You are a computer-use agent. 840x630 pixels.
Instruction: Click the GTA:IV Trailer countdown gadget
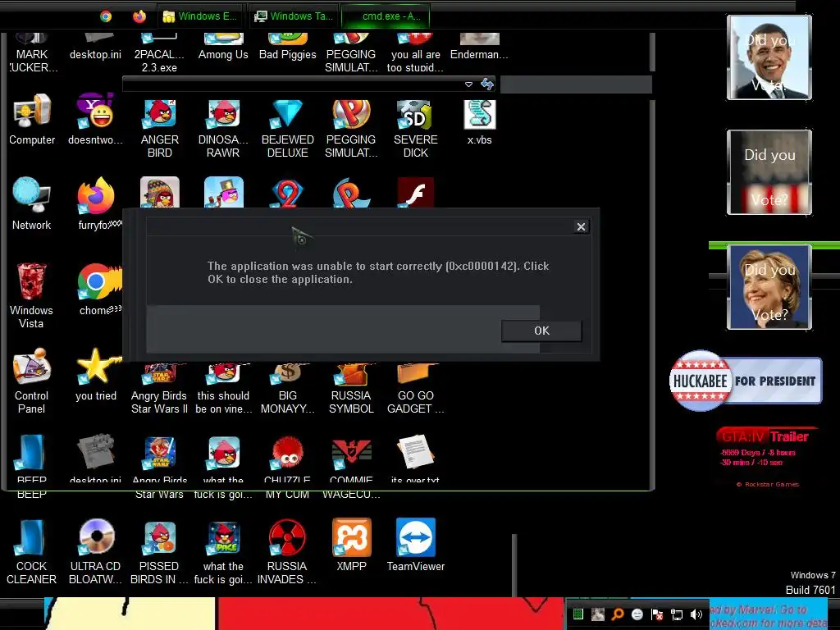[x=767, y=457]
